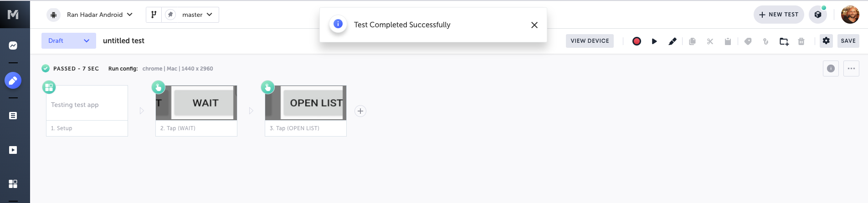Select the highlighter edit tool
Image resolution: width=868 pixels, height=203 pixels.
tap(672, 41)
